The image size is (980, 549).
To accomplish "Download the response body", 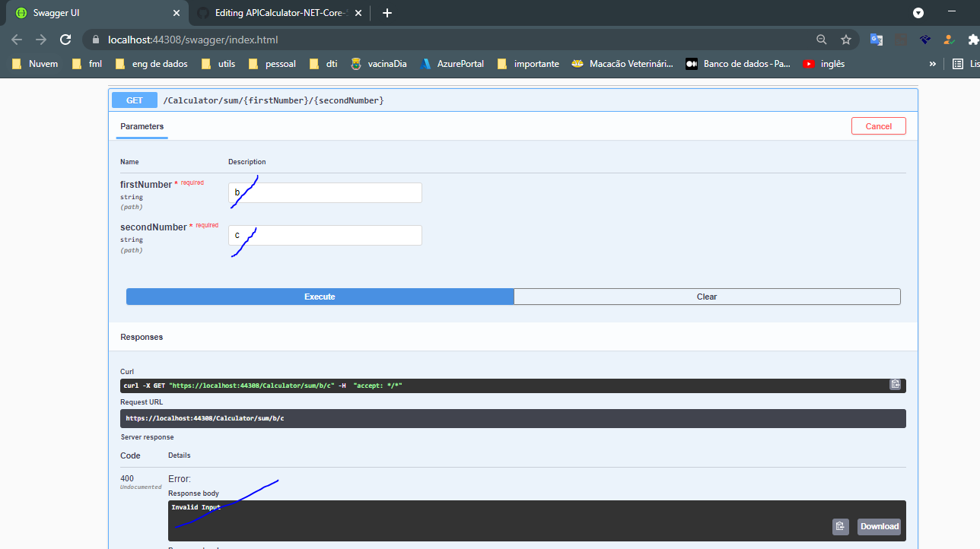I will click(880, 526).
